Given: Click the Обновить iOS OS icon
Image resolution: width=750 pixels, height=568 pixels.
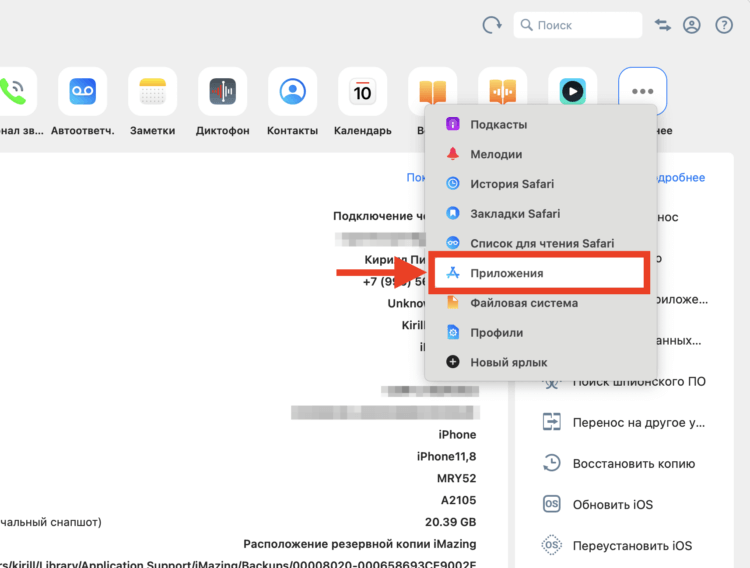Looking at the screenshot, I should click(x=551, y=504).
